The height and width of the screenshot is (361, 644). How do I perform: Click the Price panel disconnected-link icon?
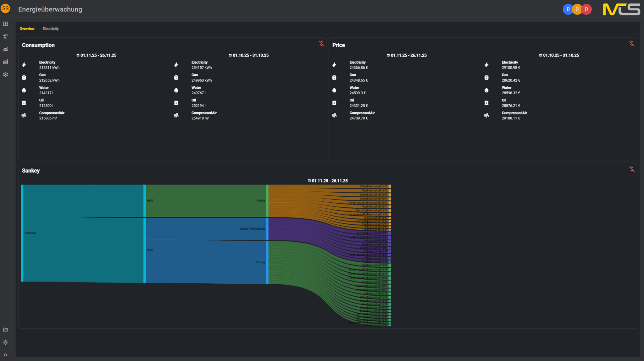pyautogui.click(x=631, y=44)
